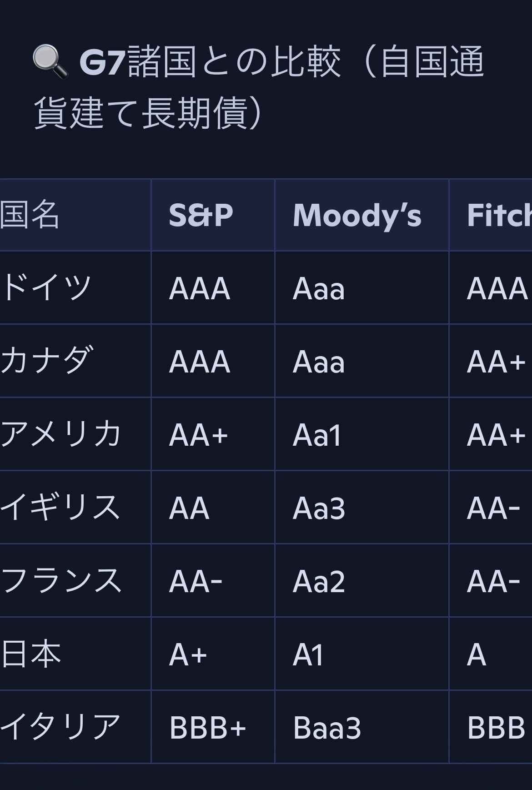Image resolution: width=532 pixels, height=790 pixels.
Task: Select the イタリア country cell
Action: pos(61,727)
